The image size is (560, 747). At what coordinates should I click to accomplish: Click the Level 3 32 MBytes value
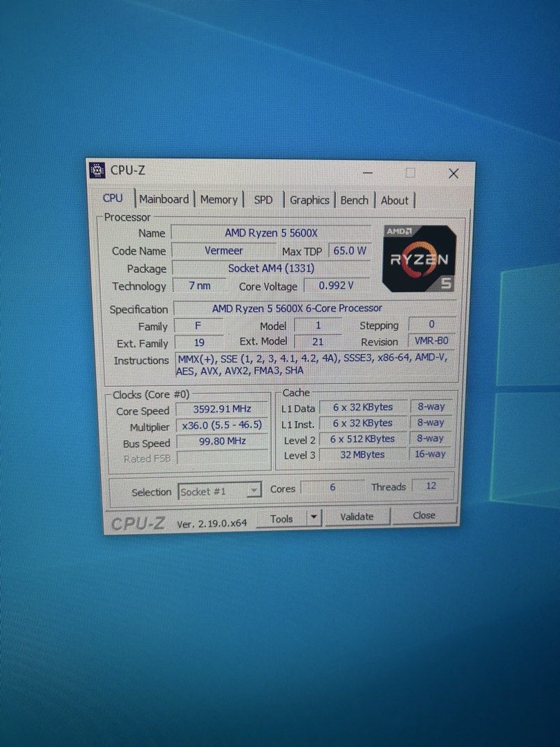point(362,454)
